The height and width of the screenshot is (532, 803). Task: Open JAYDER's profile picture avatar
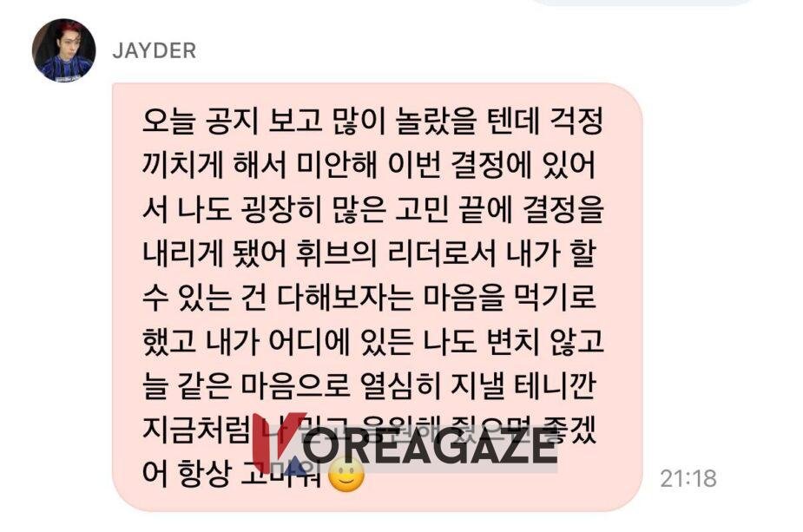tap(63, 50)
